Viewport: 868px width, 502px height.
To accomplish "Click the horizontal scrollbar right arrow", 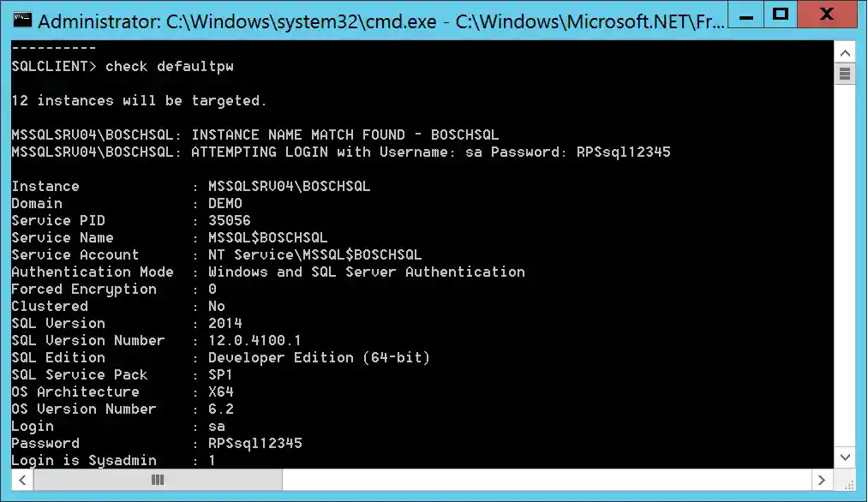I will [822, 480].
